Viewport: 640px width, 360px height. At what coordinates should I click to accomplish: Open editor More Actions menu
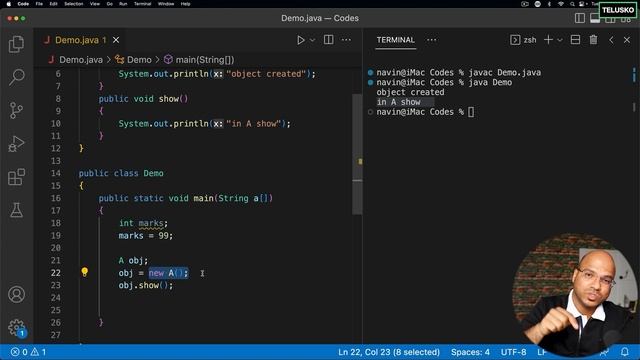(x=346, y=40)
